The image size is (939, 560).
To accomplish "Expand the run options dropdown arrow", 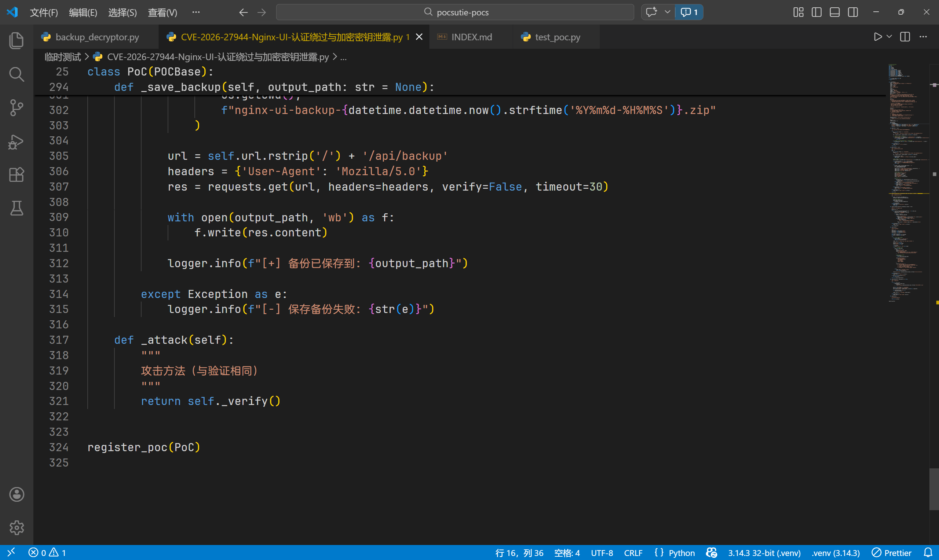I will (x=889, y=37).
